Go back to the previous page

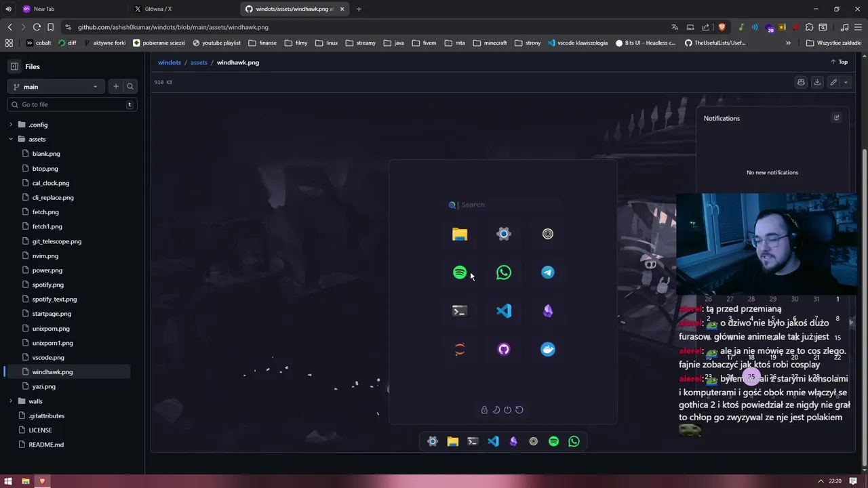[x=9, y=27]
